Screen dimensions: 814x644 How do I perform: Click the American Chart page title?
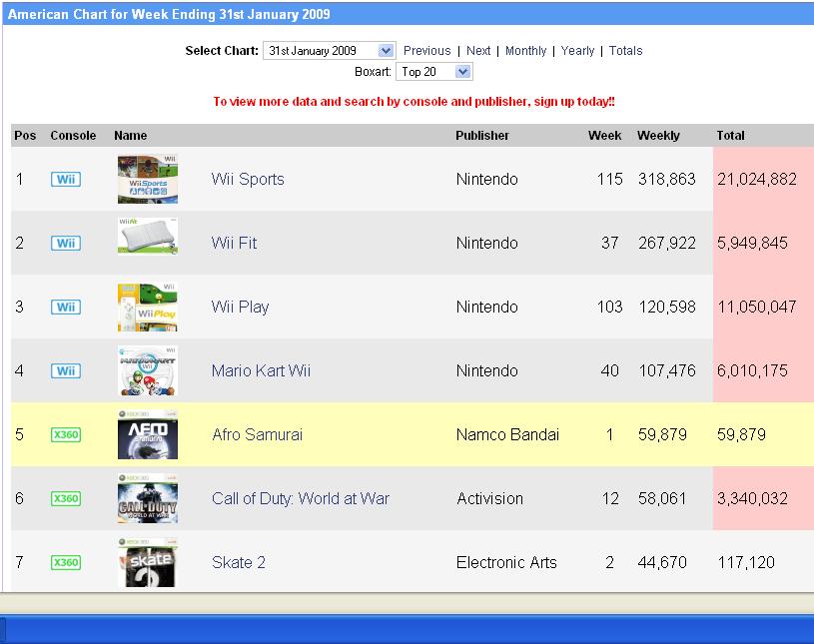point(169,14)
